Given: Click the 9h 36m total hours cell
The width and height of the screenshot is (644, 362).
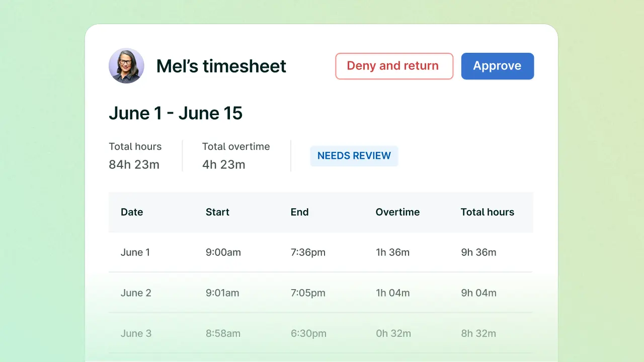Looking at the screenshot, I should [x=478, y=252].
